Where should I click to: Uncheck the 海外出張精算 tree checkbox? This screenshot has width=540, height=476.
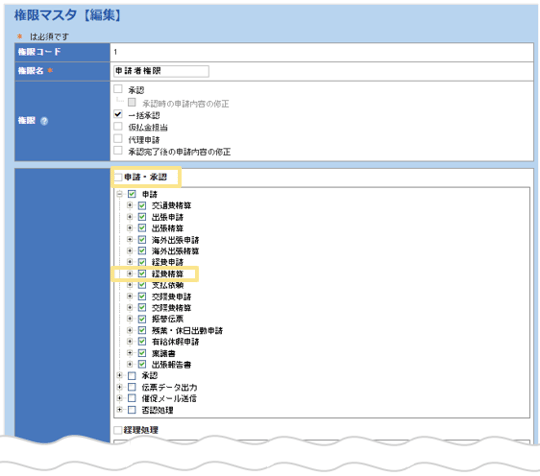tap(142, 251)
